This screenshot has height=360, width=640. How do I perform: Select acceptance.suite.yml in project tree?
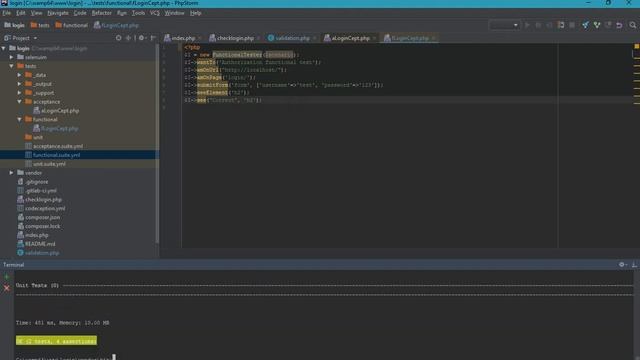click(54, 146)
